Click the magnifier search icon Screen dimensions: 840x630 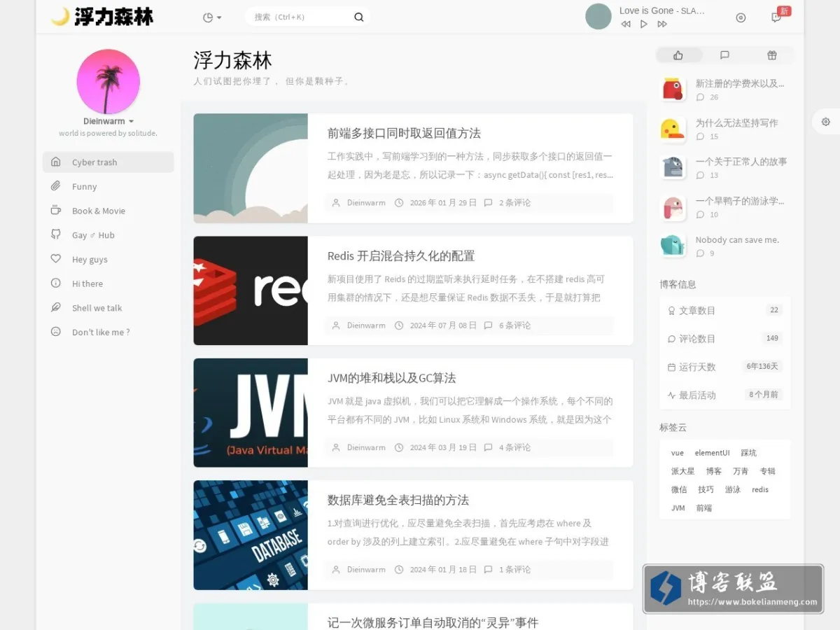pyautogui.click(x=359, y=17)
